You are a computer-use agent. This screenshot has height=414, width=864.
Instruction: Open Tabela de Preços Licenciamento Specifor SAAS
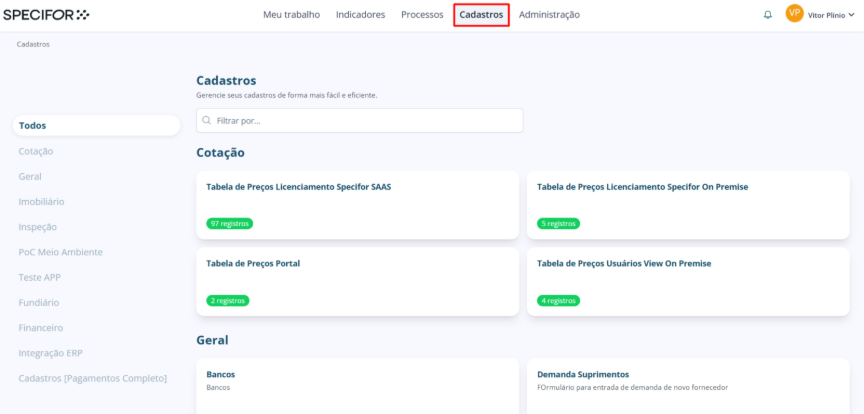[x=358, y=205]
